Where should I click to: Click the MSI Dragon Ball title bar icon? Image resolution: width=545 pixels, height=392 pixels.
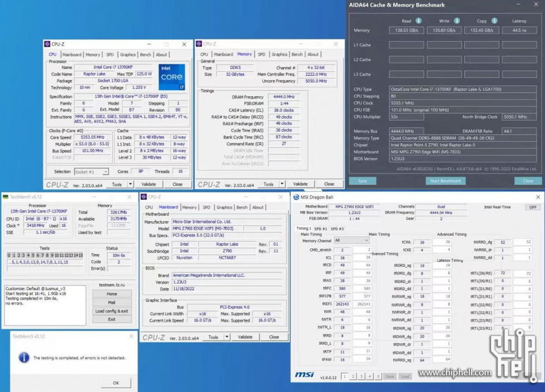(296, 197)
